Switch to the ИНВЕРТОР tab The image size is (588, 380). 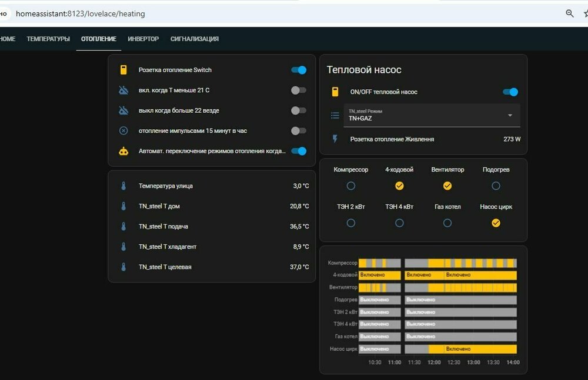[143, 39]
